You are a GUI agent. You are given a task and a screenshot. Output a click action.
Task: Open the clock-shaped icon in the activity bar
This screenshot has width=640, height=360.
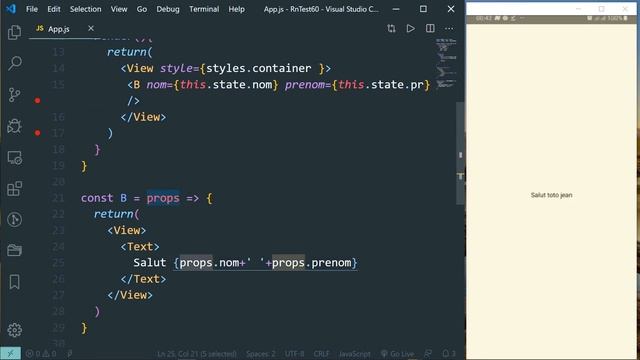(x=14, y=220)
